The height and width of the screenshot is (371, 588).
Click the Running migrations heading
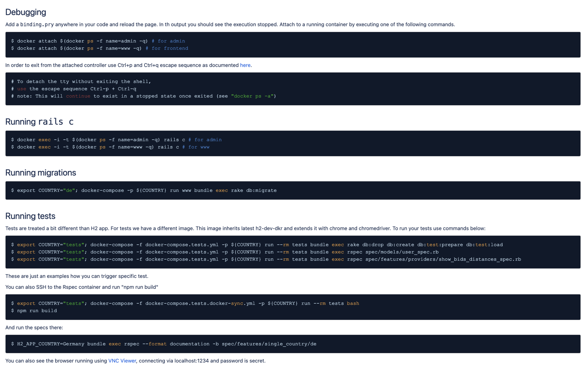[41, 173]
